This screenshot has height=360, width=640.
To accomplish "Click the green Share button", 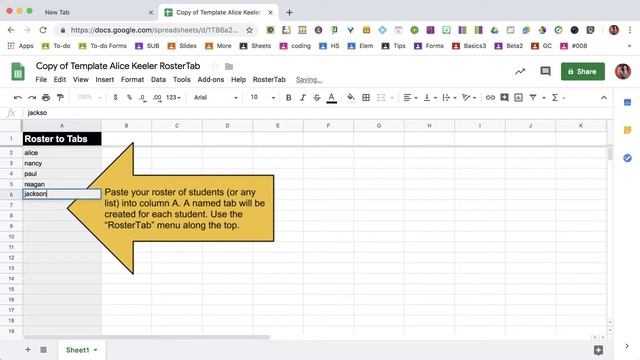I will click(582, 71).
